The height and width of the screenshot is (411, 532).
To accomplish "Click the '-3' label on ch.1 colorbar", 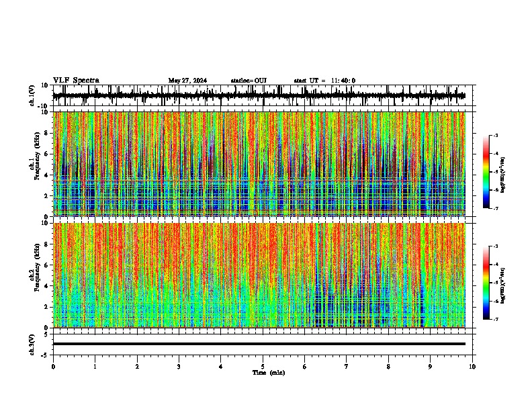I will (x=495, y=135).
